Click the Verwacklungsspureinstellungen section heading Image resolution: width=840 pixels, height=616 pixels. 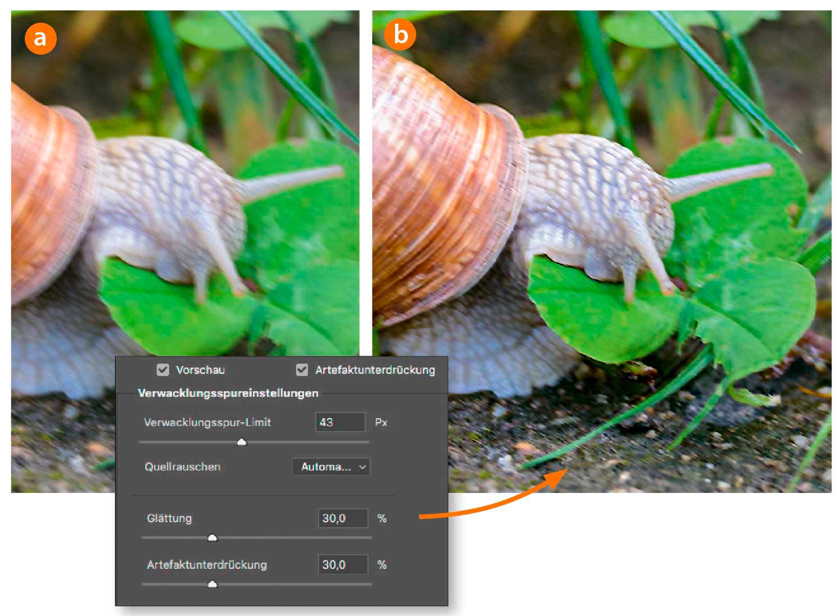228,393
